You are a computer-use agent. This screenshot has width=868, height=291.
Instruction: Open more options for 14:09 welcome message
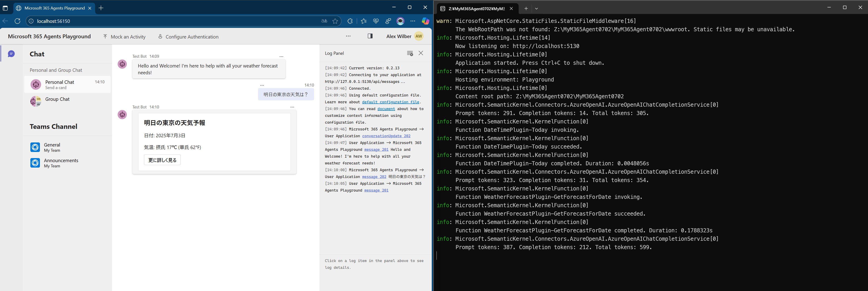click(x=281, y=57)
